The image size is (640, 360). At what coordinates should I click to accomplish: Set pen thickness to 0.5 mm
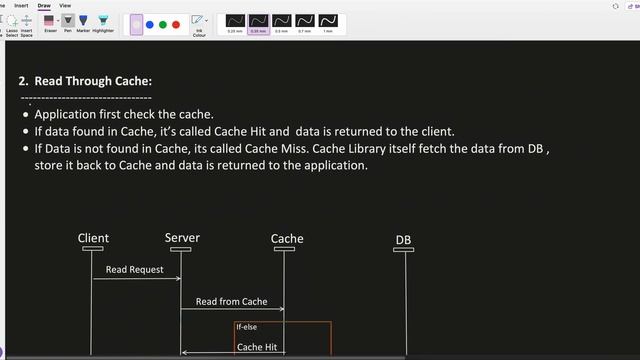tap(282, 24)
